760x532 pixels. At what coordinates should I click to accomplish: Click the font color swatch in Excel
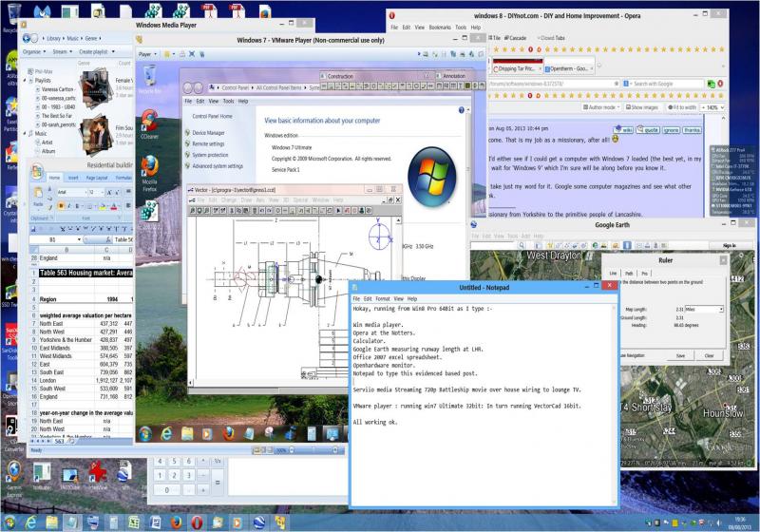(x=113, y=205)
